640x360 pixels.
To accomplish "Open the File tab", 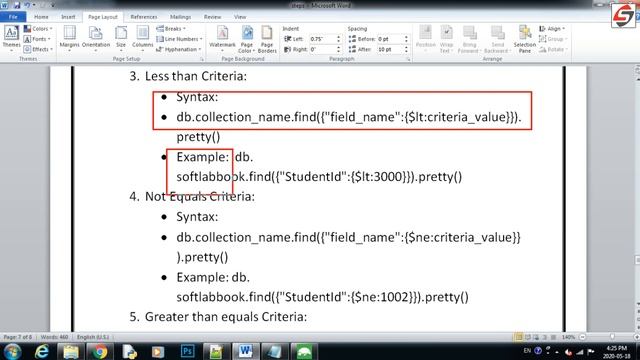I will click(x=13, y=17).
